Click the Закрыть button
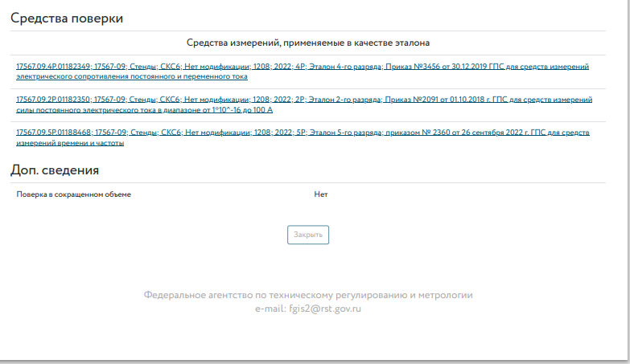 point(308,235)
